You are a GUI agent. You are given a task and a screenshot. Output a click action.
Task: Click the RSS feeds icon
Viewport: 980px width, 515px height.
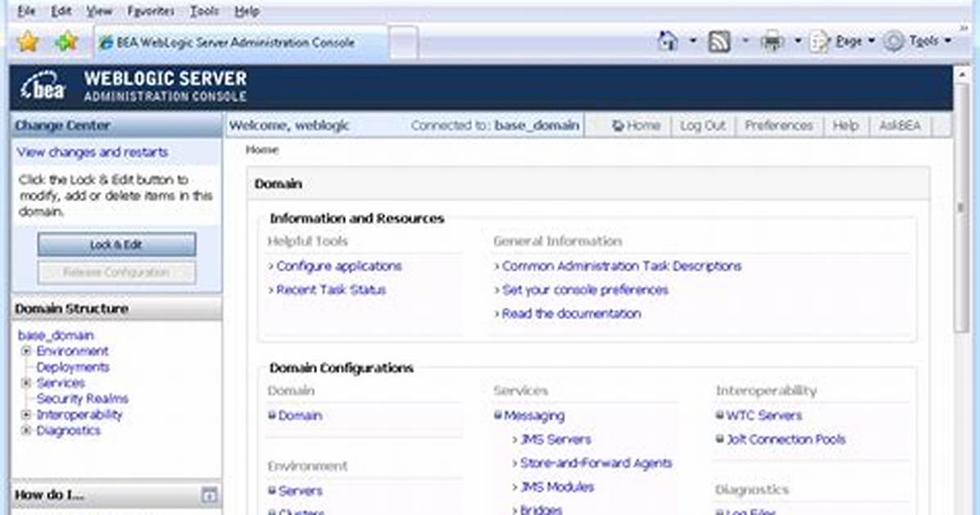tap(719, 41)
